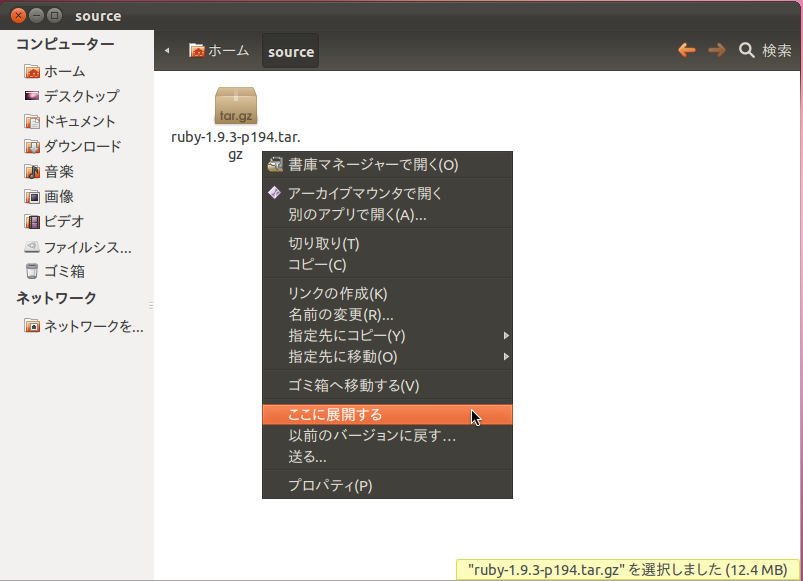Click the コンピューター sidebar heading

(x=65, y=44)
